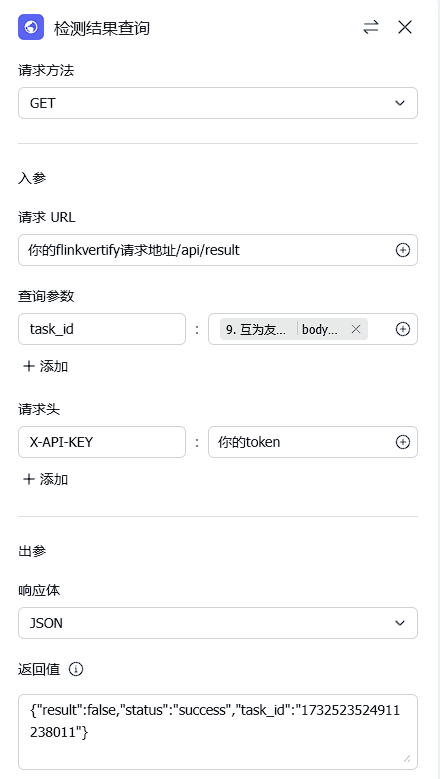Close the 检测结果查询 panel
The height and width of the screenshot is (779, 440).
coord(405,27)
